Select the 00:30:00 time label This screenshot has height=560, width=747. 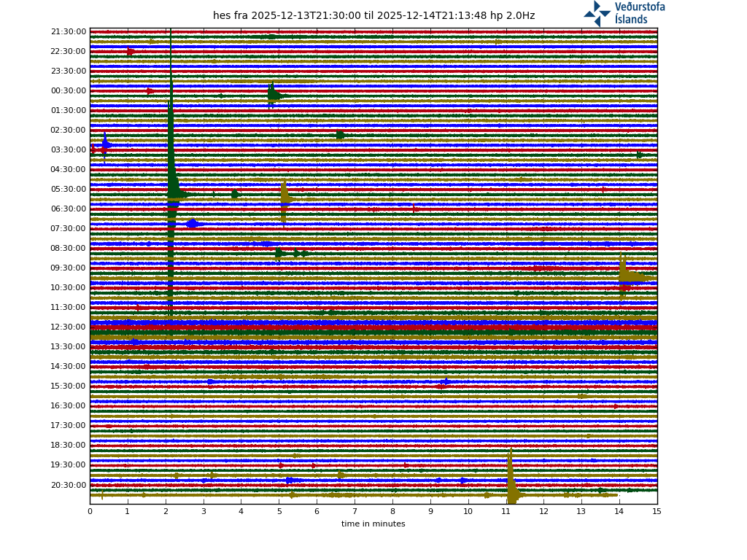click(x=69, y=91)
